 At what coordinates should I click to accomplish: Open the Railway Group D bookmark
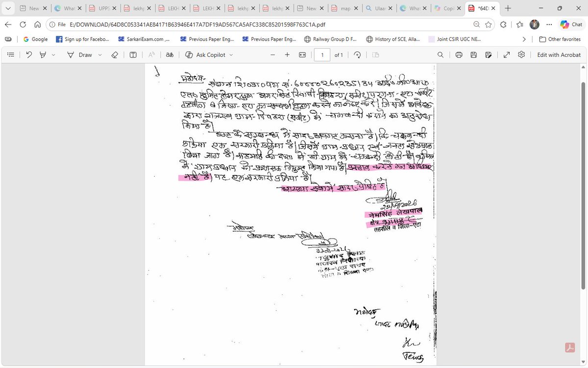pyautogui.click(x=331, y=39)
